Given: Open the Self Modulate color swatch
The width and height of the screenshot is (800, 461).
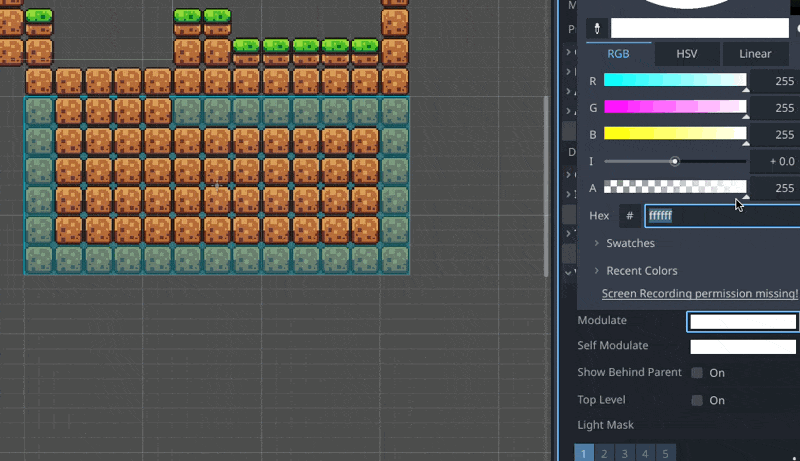Looking at the screenshot, I should pos(742,347).
